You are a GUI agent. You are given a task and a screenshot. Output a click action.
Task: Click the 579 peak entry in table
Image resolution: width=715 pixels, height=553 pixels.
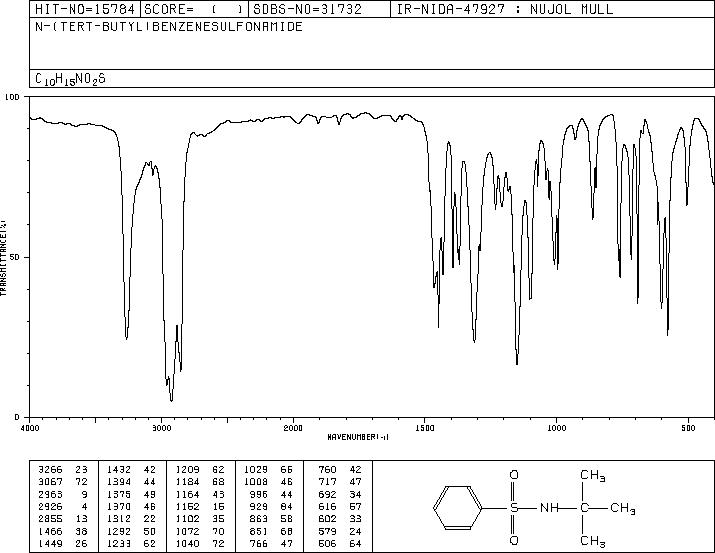tap(340, 532)
